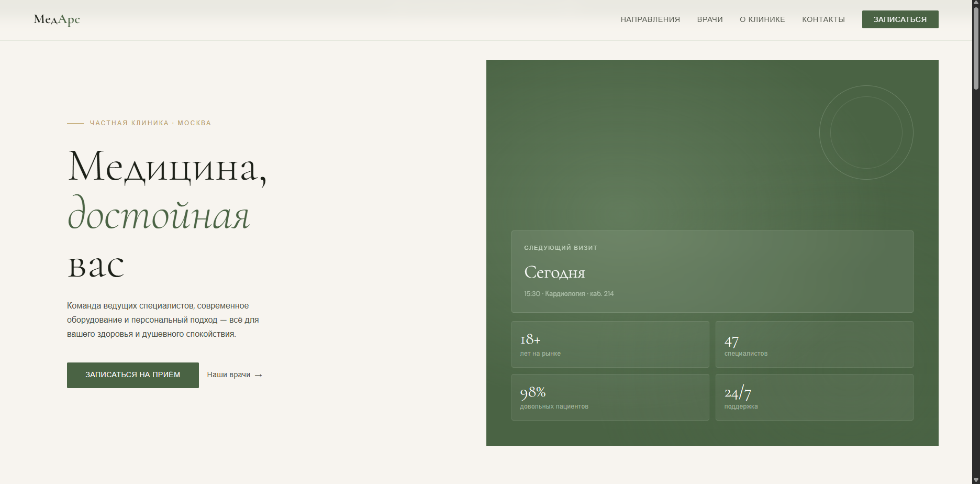Open the Следующий визит card
The height and width of the screenshot is (484, 980).
712,271
